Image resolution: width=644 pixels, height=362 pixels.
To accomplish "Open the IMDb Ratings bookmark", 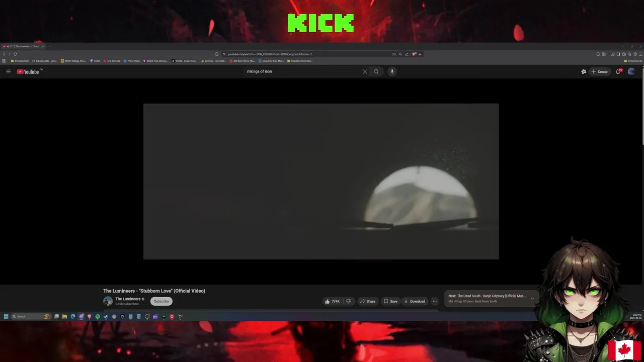I will 73,61.
